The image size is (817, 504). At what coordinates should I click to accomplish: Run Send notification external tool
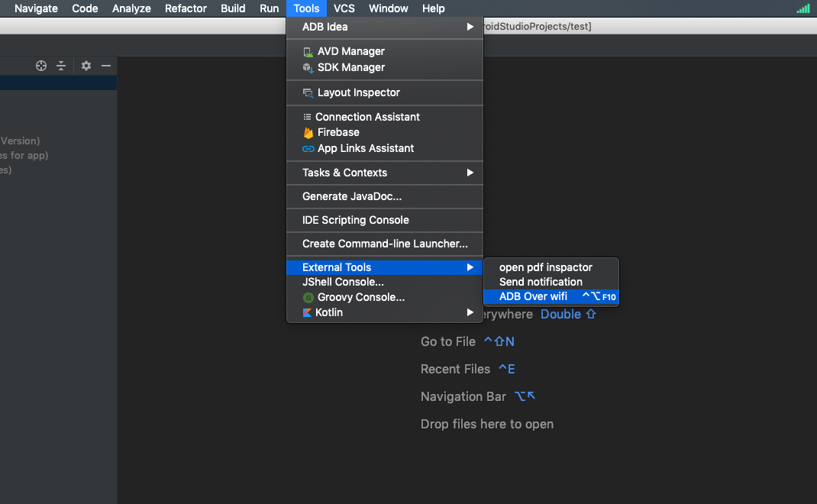click(x=551, y=282)
